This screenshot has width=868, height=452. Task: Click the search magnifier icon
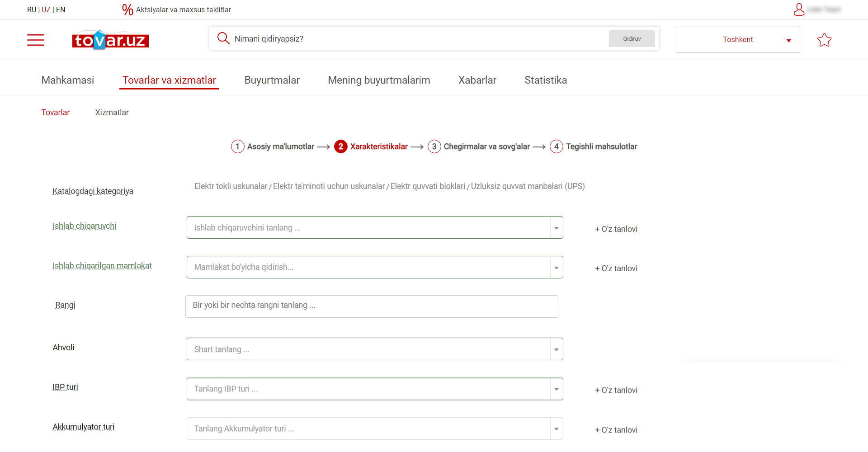click(x=223, y=38)
